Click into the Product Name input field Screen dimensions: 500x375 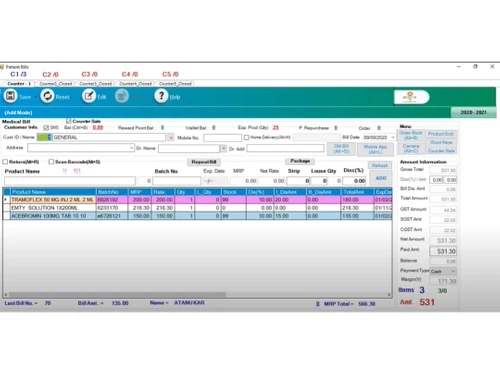(70, 181)
